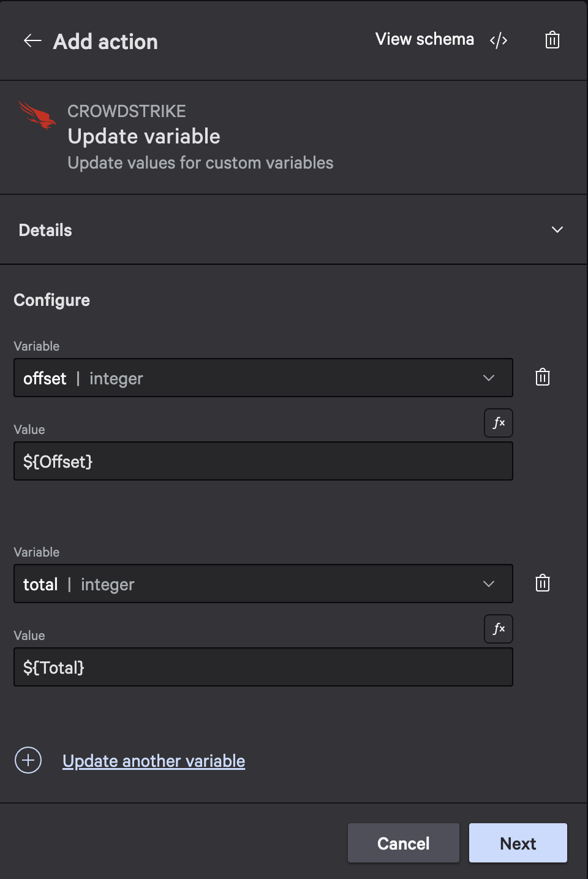Click the Details section header
Screen dimensions: 588x879
pyautogui.click(x=45, y=229)
